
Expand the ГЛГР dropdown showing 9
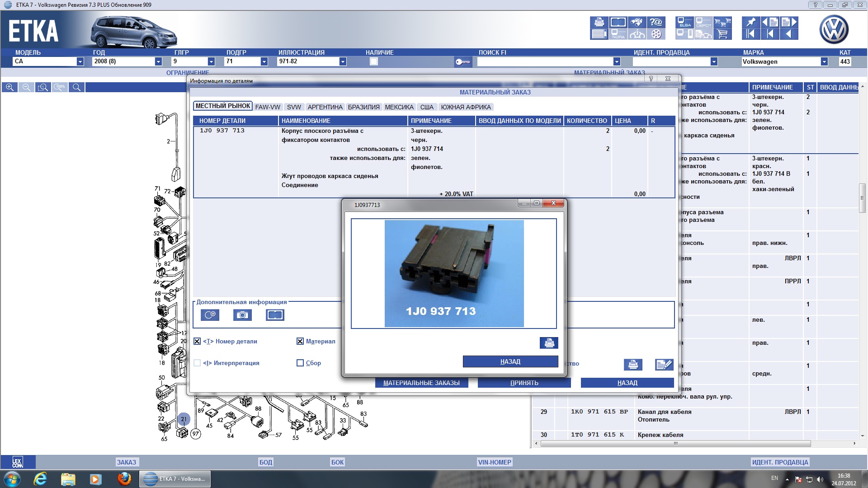[211, 61]
